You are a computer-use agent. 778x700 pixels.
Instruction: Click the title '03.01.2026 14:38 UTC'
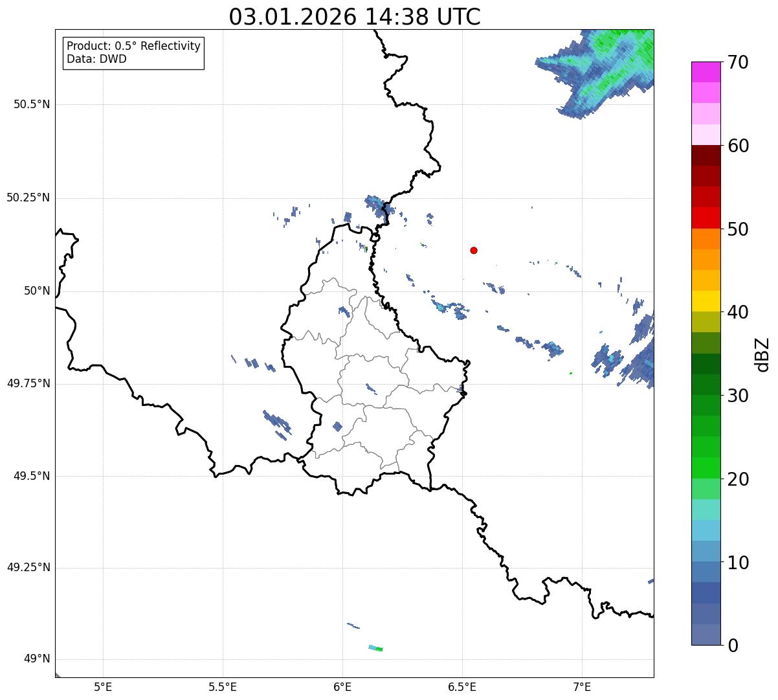(x=355, y=17)
